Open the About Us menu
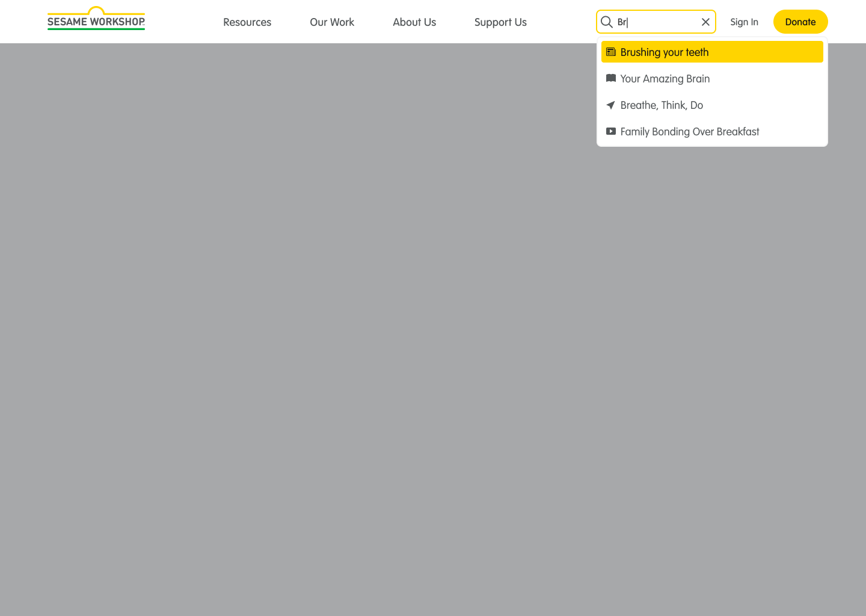Screen dimensions: 866x616 (x=414, y=22)
